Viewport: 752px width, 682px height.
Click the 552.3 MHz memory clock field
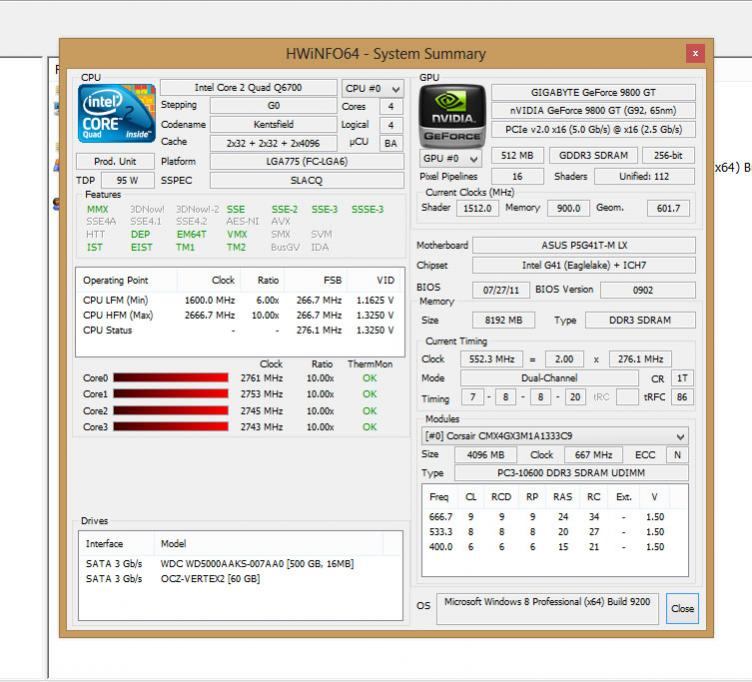click(492, 359)
